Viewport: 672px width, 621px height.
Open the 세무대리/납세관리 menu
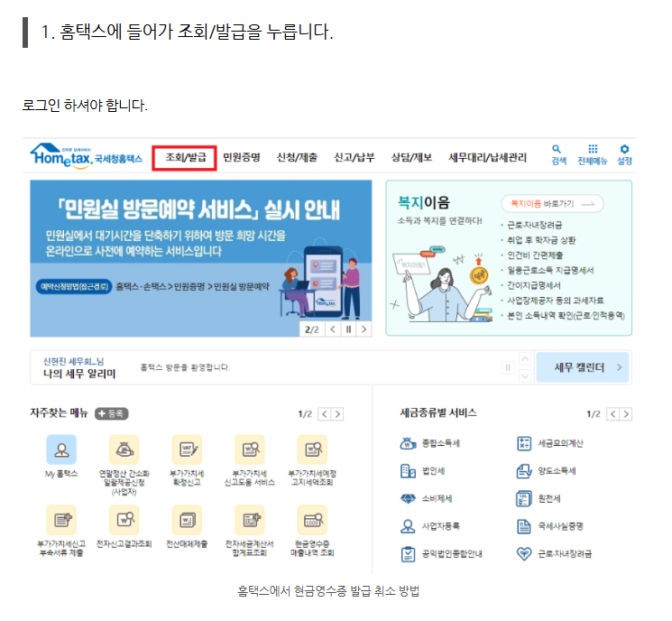(x=488, y=157)
